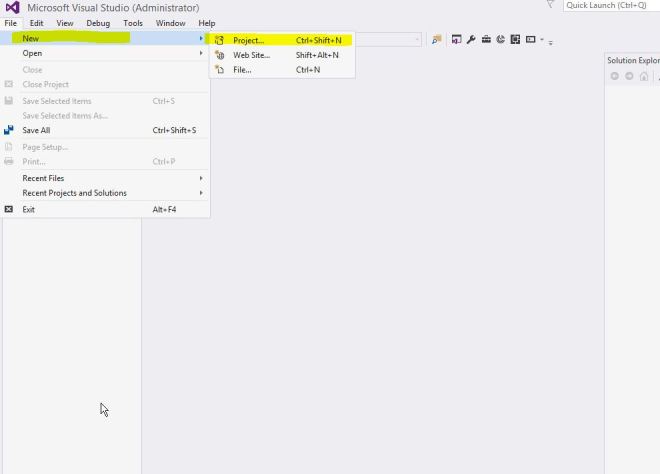Choose File... in the New submenu
660x474 pixels.
(x=242, y=70)
